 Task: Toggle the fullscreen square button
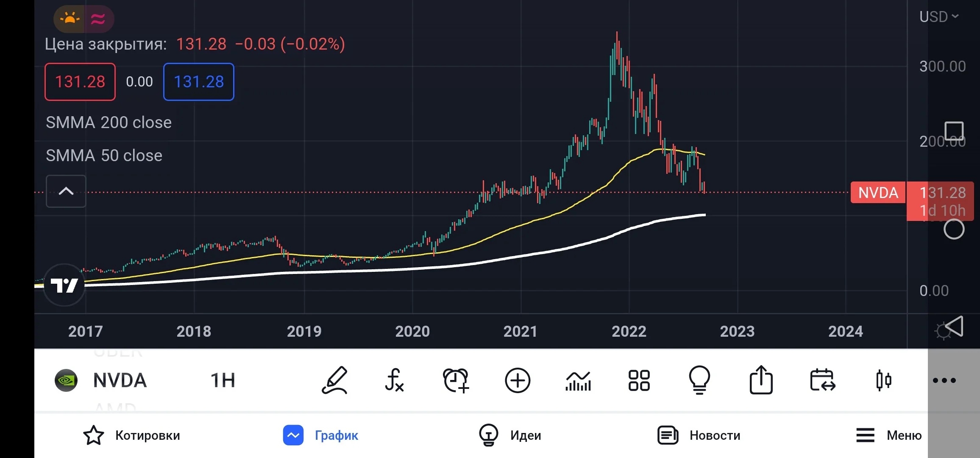(x=954, y=131)
